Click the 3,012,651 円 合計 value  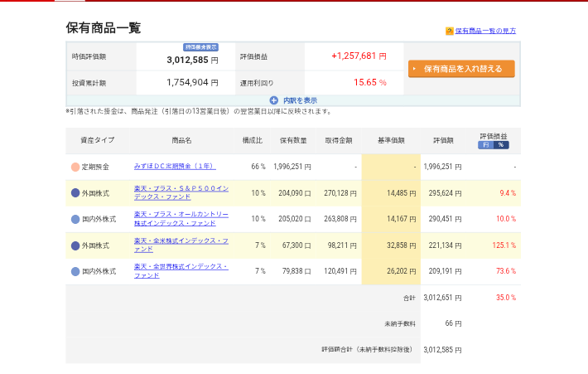coord(442,298)
